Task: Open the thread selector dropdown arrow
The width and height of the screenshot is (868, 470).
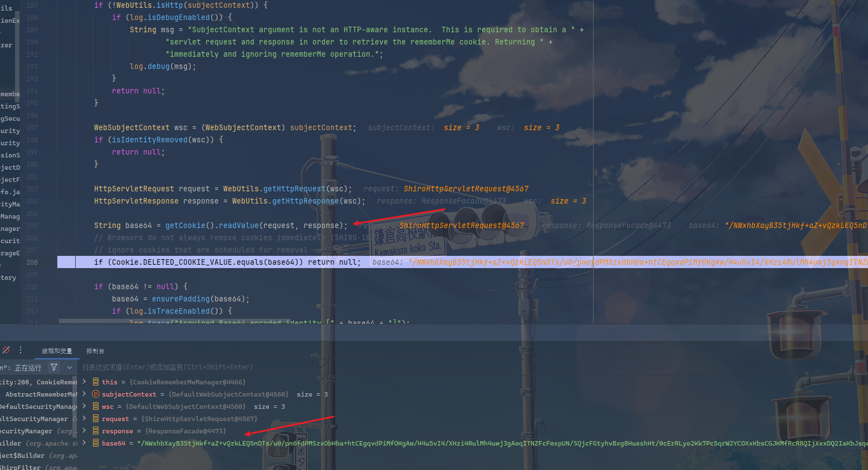Action: click(70, 367)
